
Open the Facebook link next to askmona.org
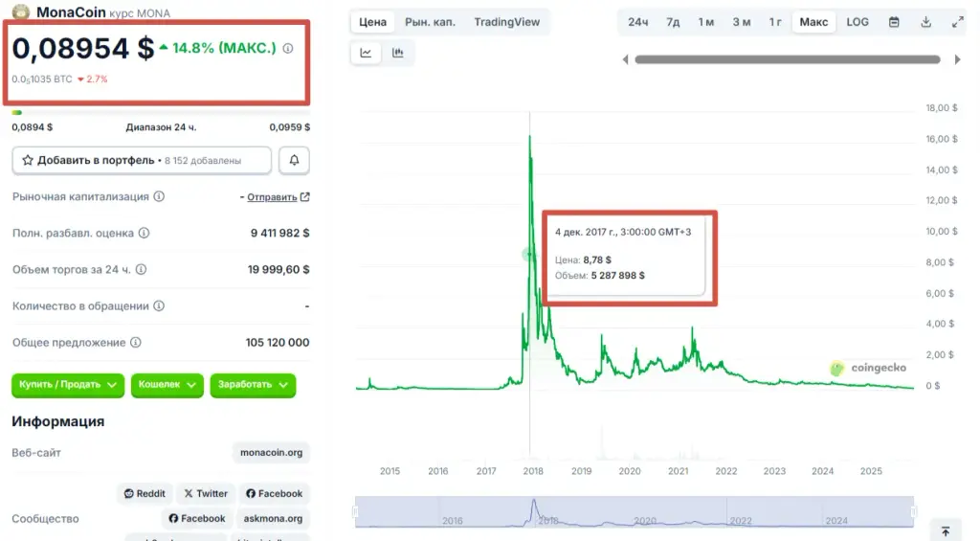pyautogui.click(x=197, y=518)
